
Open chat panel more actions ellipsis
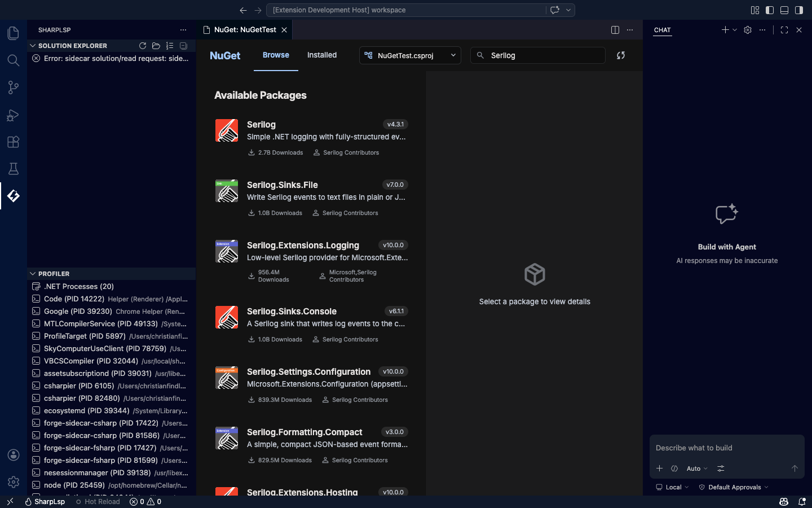pos(762,30)
